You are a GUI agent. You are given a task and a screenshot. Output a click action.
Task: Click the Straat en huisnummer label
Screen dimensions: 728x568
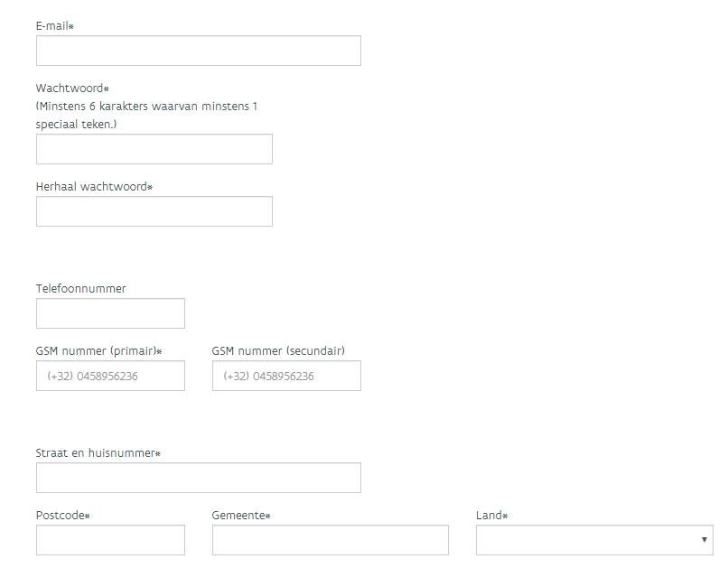coord(97,453)
